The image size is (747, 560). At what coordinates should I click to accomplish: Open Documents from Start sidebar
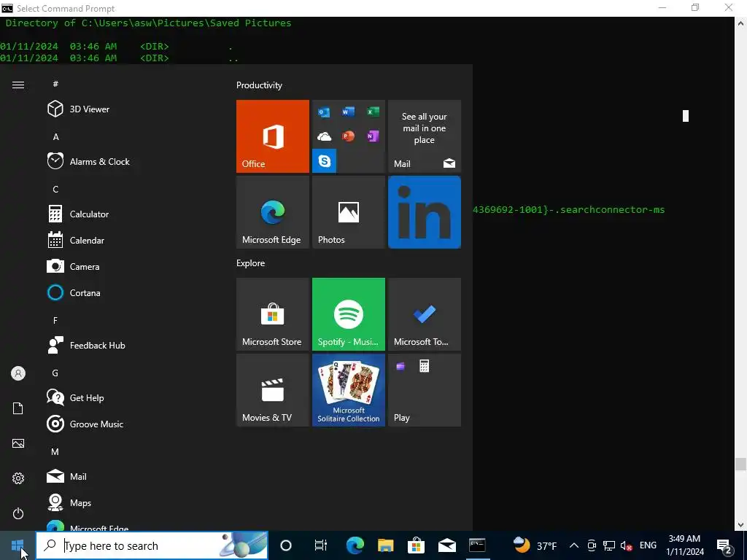tap(18, 408)
